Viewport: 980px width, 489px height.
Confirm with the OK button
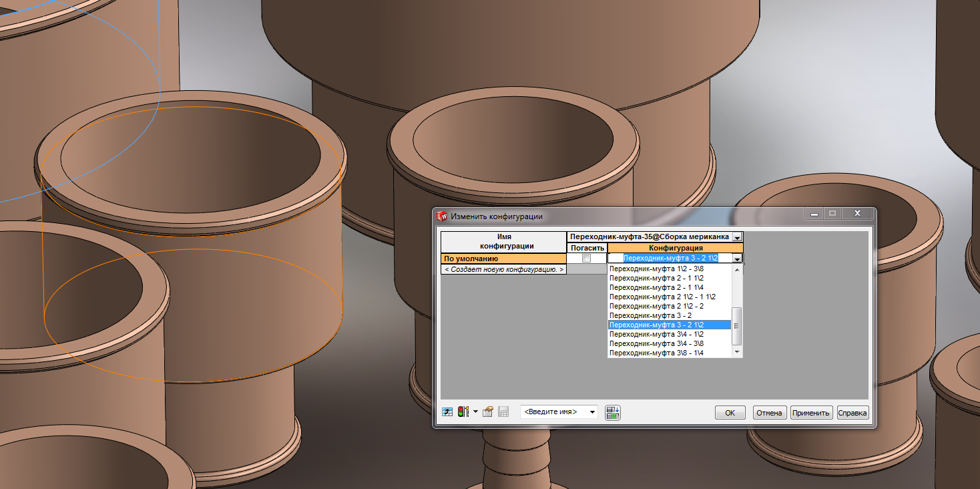730,413
